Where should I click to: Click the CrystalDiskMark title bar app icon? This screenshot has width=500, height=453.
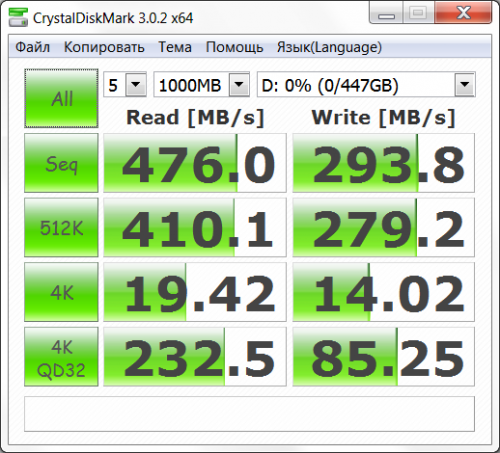(x=18, y=17)
